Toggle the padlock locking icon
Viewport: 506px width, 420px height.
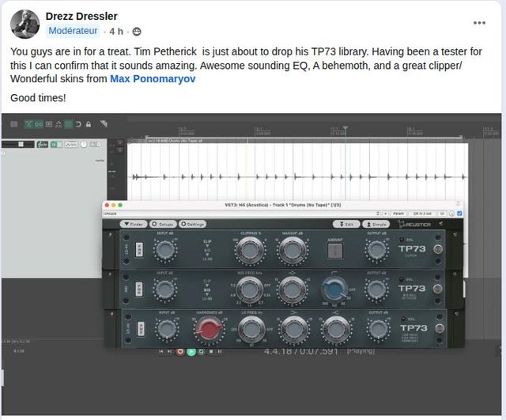coord(89,124)
